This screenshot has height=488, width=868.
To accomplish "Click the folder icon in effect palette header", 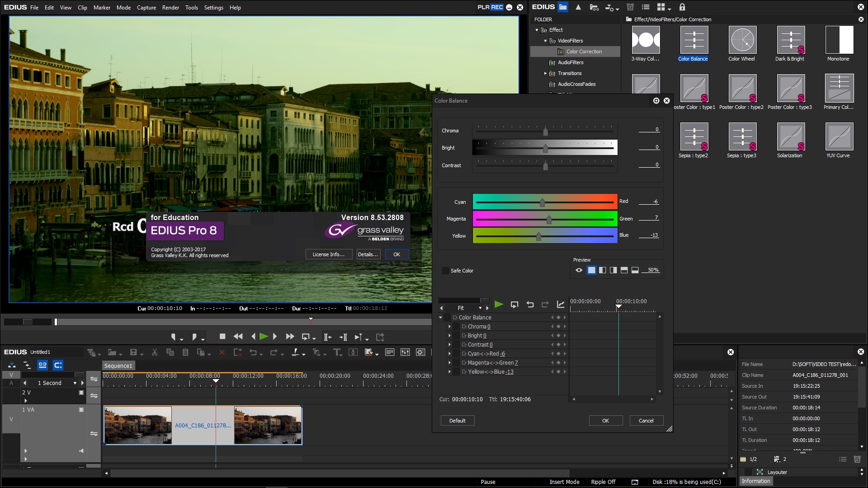I will point(563,7).
